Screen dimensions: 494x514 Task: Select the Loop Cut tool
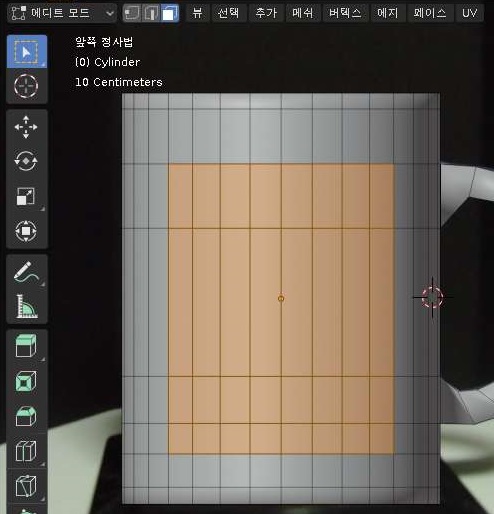26,451
